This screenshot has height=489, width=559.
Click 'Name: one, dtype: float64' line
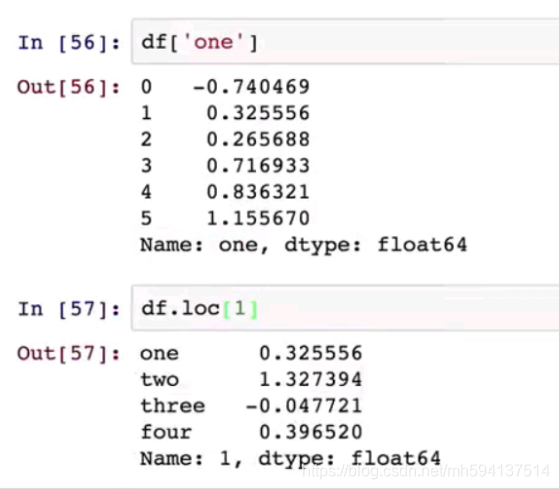[303, 245]
